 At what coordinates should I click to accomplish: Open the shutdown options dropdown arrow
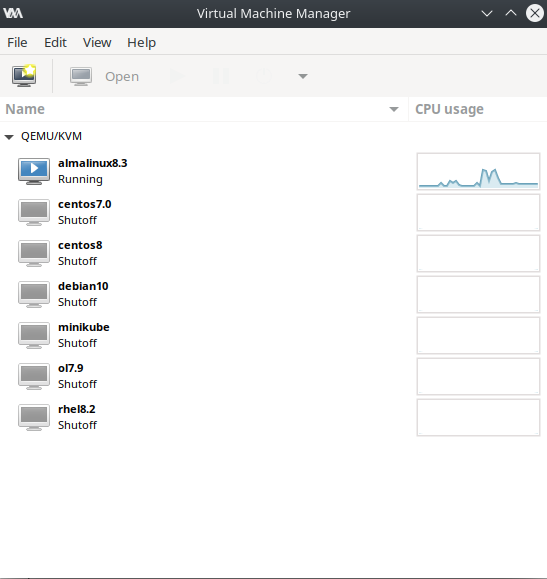[x=303, y=76]
